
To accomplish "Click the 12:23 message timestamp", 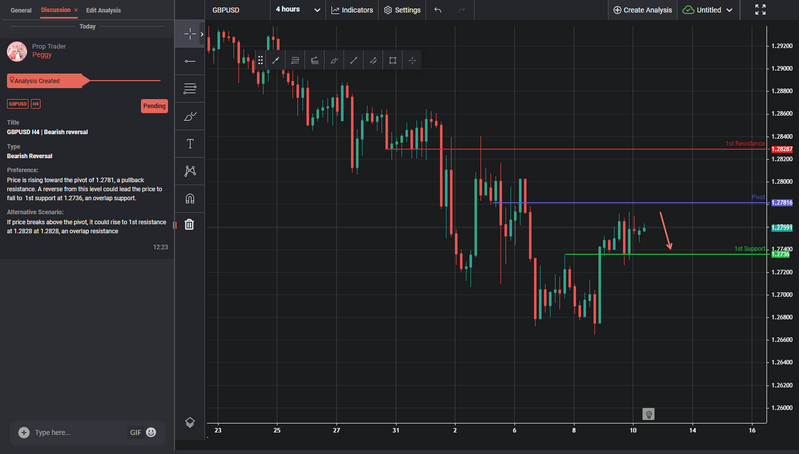I will click(x=160, y=247).
